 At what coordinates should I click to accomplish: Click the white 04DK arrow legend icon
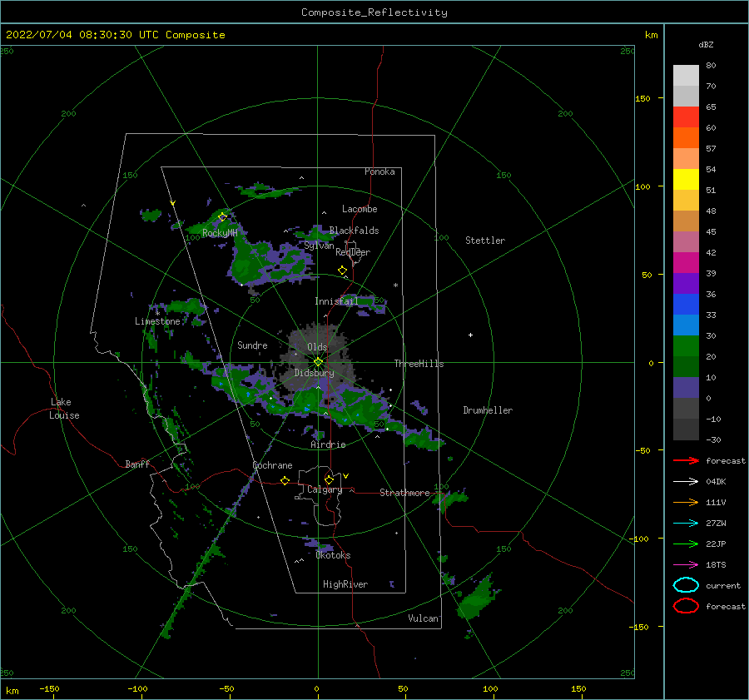(686, 481)
